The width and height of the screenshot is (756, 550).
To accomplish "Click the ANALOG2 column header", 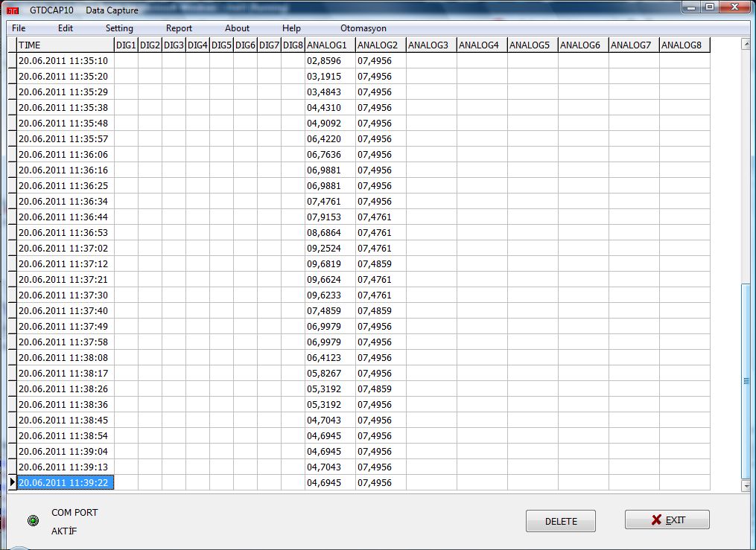I will coord(381,45).
